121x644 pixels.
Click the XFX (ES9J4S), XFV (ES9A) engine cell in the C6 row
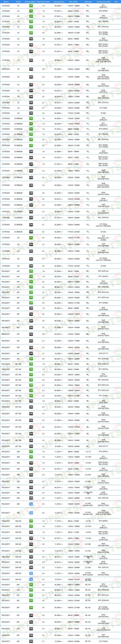(103, 238)
